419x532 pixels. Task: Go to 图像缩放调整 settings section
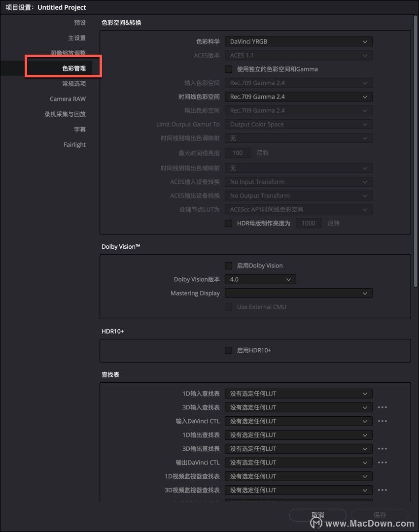click(x=68, y=53)
